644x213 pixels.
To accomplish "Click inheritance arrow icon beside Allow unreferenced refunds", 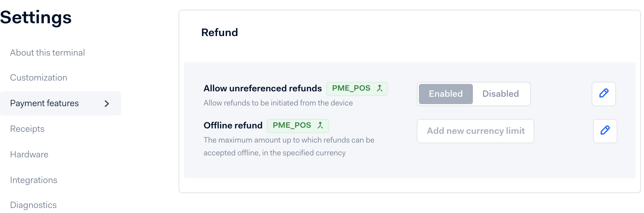I will pos(380,88).
